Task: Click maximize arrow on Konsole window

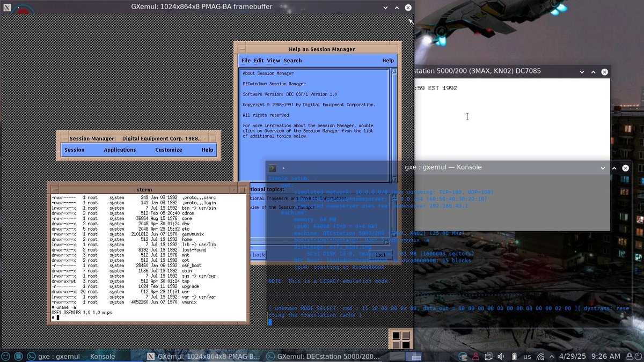Action: coord(614,168)
